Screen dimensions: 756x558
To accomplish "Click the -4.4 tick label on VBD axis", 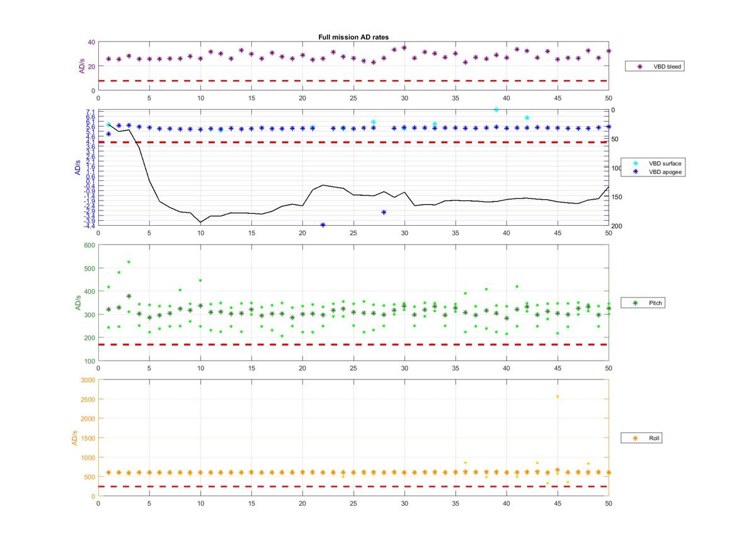I will point(89,226).
